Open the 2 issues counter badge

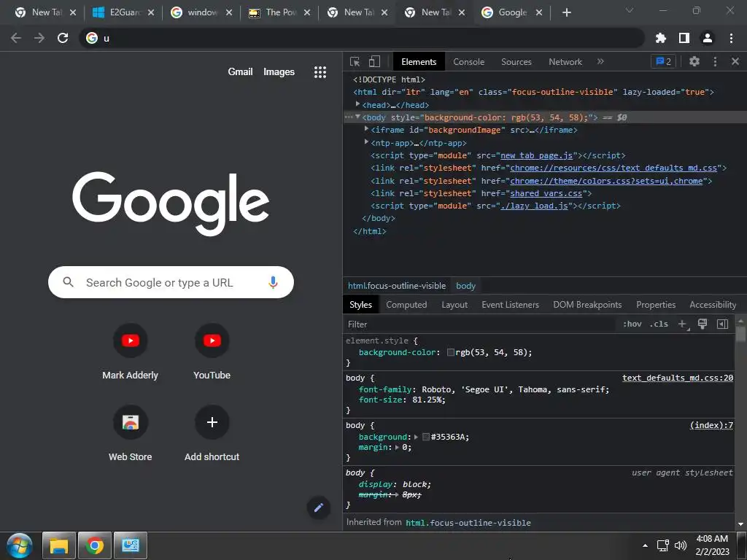[x=663, y=61]
